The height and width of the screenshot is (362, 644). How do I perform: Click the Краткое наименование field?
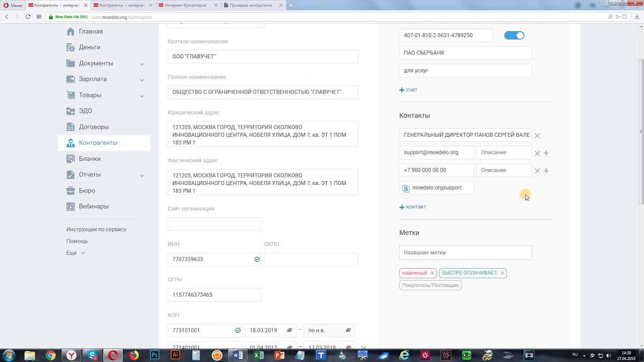[x=263, y=56]
